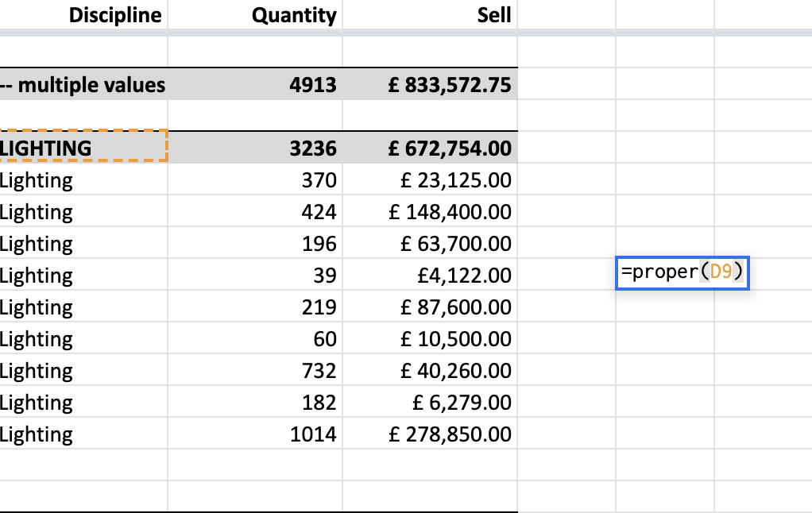Screen dimensions: 812x513
Task: Click the Sell column header
Action: click(494, 15)
